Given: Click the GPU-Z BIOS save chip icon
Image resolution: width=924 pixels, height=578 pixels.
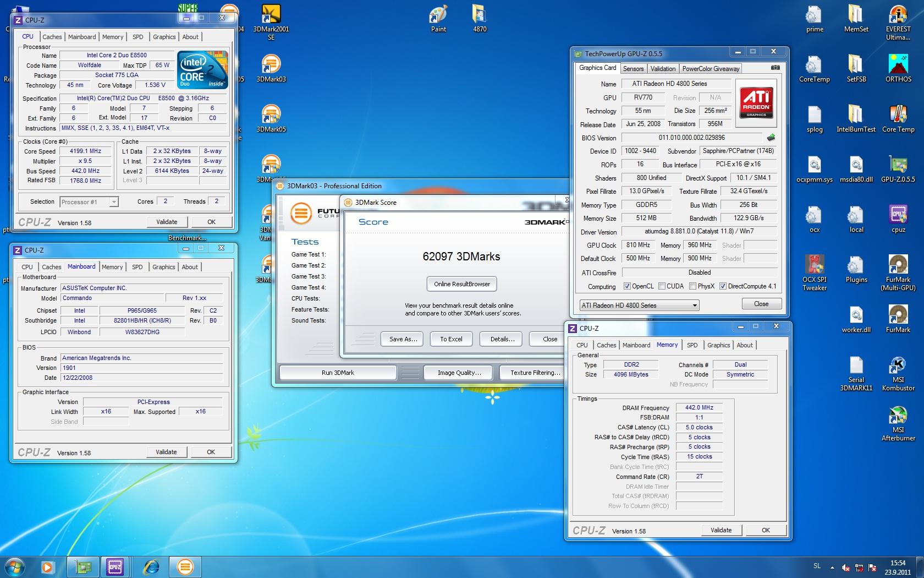Looking at the screenshot, I should 771,138.
